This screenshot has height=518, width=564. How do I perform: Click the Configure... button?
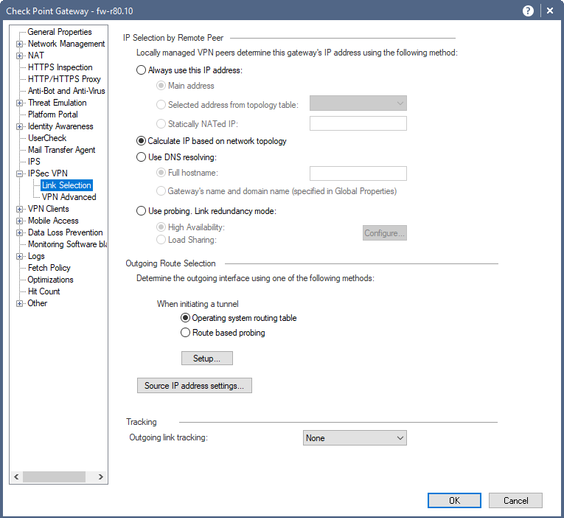(385, 233)
